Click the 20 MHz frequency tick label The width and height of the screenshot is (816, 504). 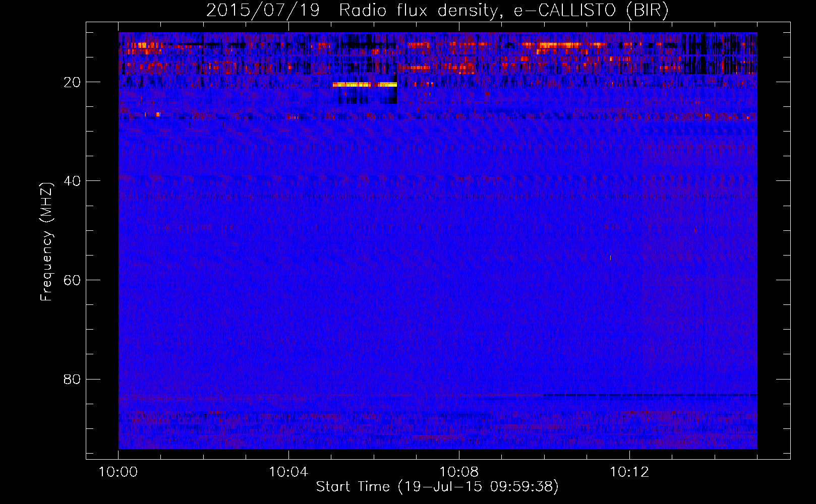coord(72,82)
